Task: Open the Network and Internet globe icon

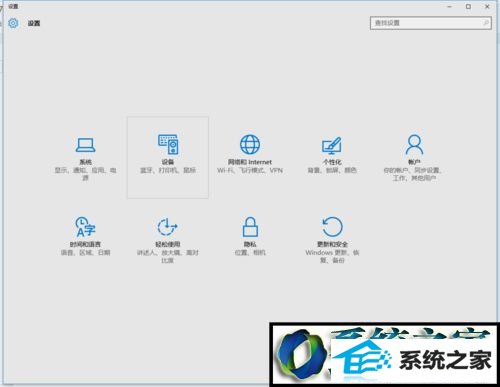Action: tap(250, 144)
